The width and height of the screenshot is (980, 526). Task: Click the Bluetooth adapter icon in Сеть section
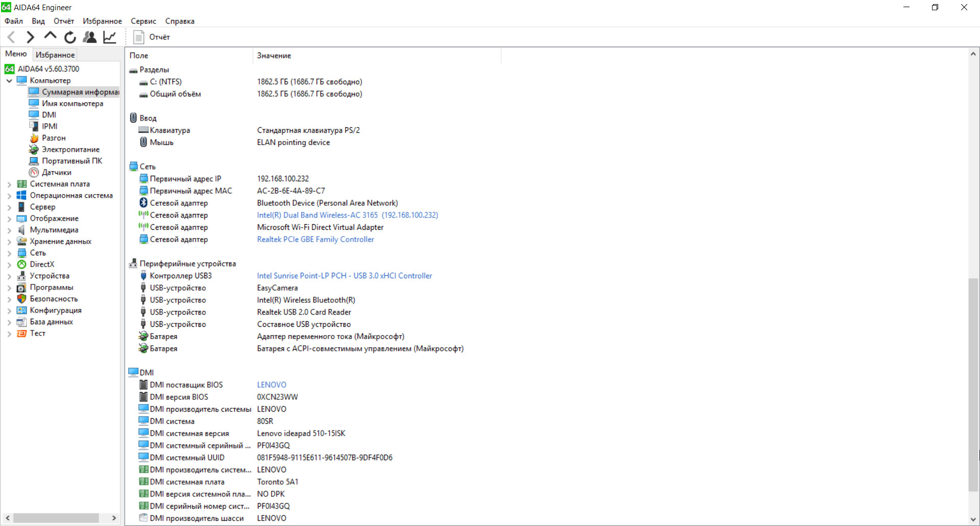click(144, 203)
